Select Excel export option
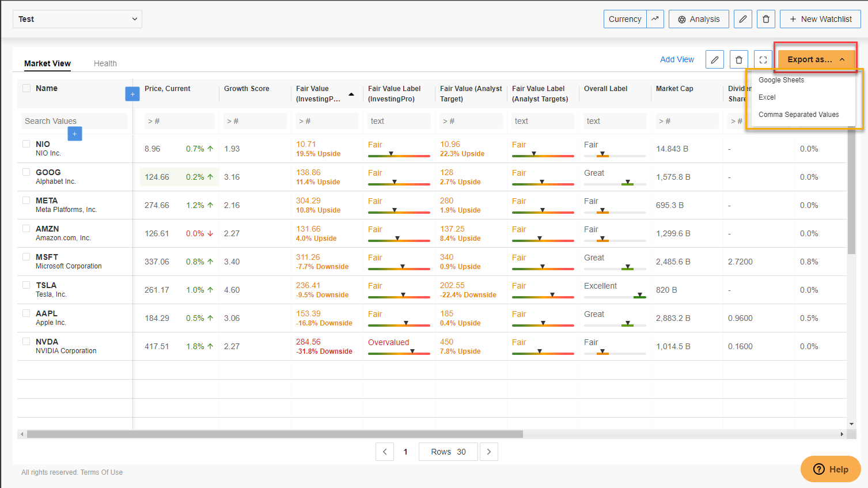The width and height of the screenshot is (868, 488). click(767, 97)
